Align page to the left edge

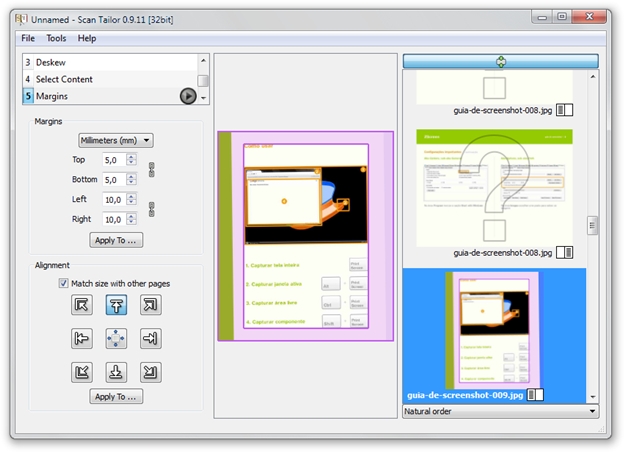pyautogui.click(x=82, y=339)
